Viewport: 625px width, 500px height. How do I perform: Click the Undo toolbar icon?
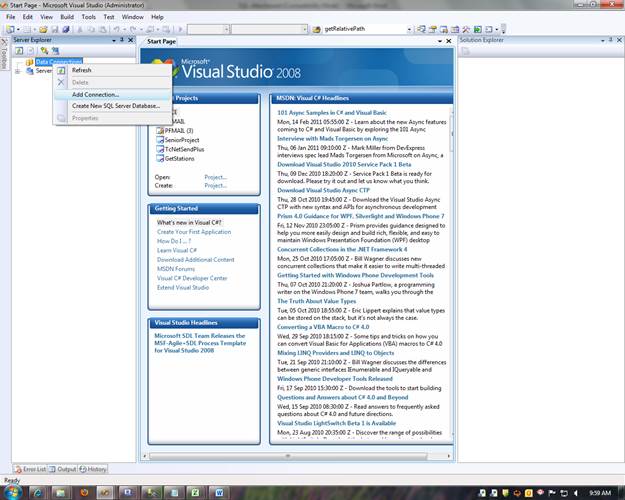coord(117,29)
